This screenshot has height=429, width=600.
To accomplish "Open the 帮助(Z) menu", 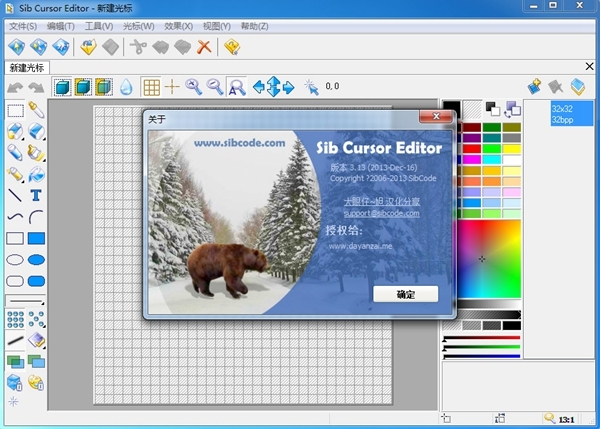I will point(254,26).
